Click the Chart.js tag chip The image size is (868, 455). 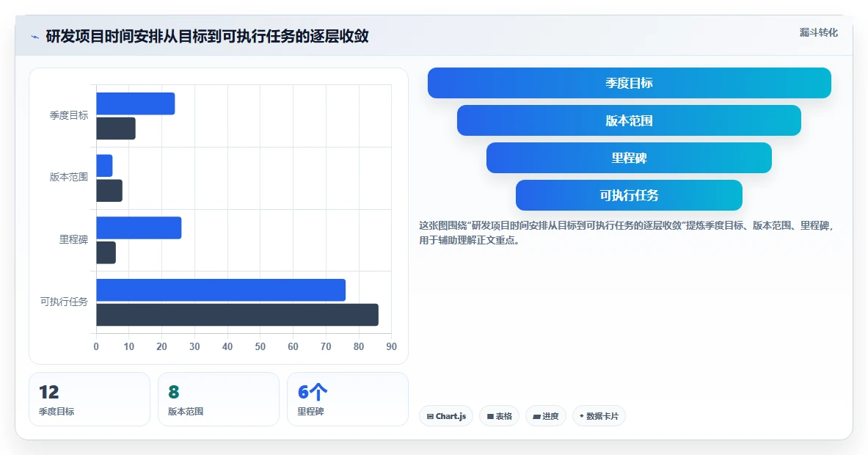[x=446, y=416]
